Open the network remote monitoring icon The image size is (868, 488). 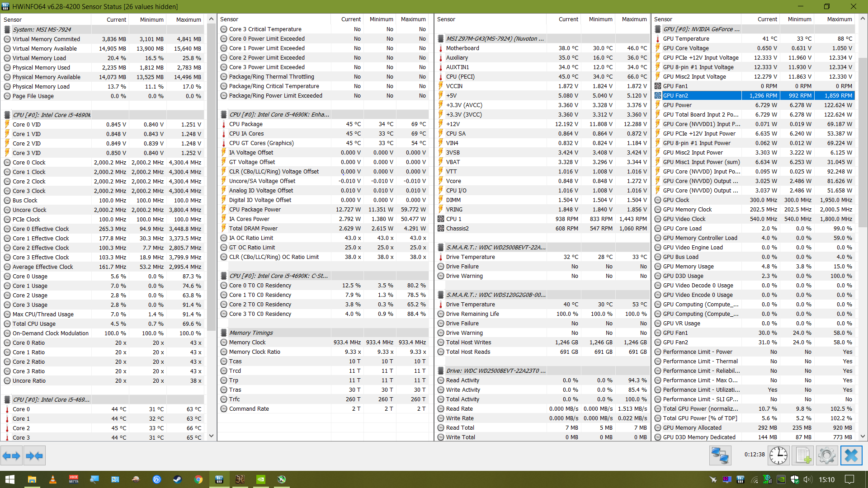point(720,455)
